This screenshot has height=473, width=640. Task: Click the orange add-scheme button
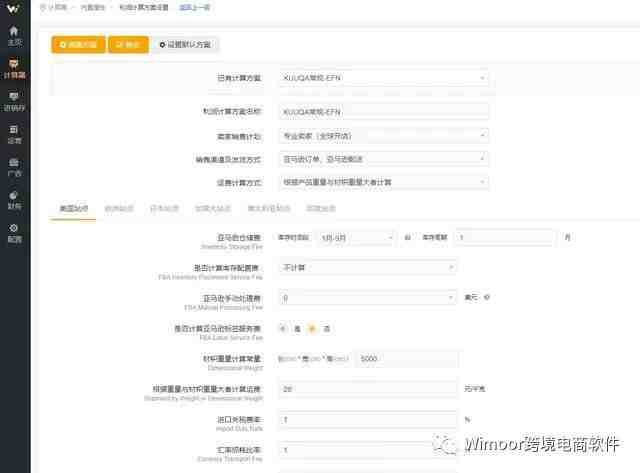[78, 44]
